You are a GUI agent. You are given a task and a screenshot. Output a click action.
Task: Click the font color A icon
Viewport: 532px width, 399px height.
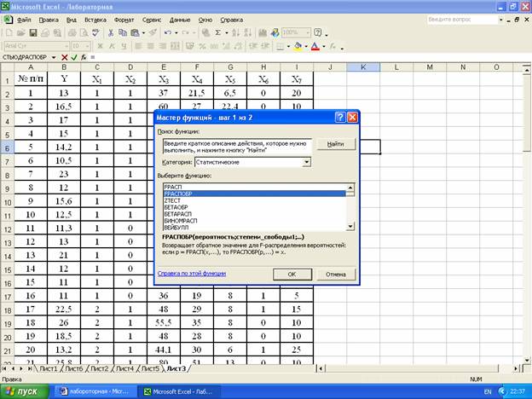(x=315, y=45)
